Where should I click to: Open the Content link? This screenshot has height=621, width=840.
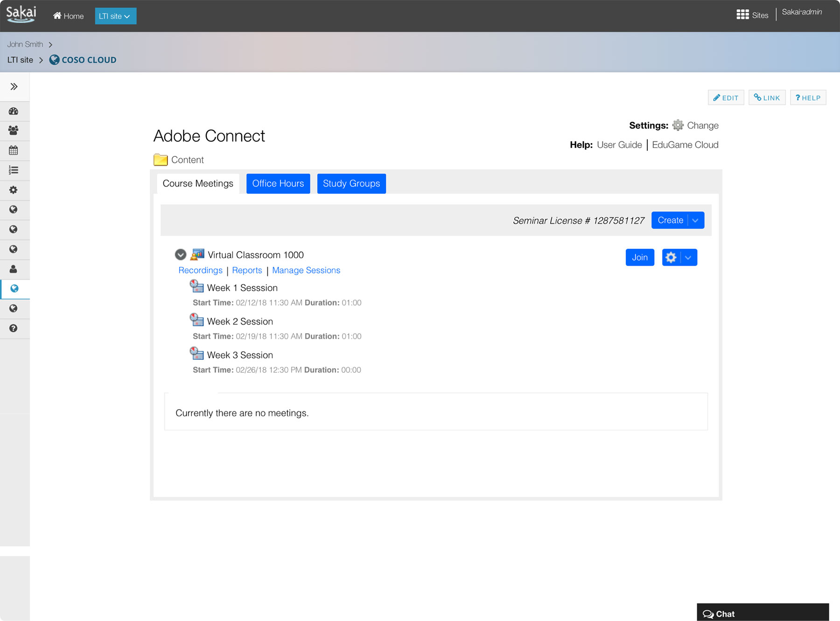pos(188,160)
